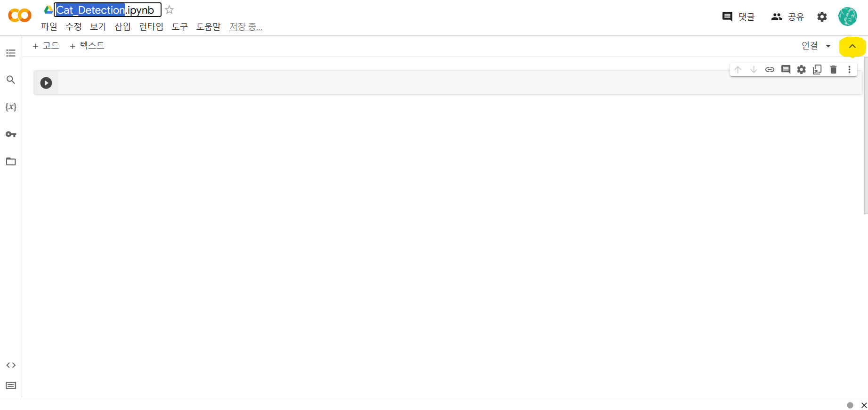Viewport: 868px width, 410px height.
Task: Run the code cell
Action: (x=46, y=83)
